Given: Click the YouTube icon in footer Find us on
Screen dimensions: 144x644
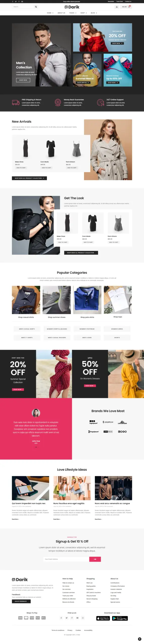Looking at the screenshot, I should [77, 618].
